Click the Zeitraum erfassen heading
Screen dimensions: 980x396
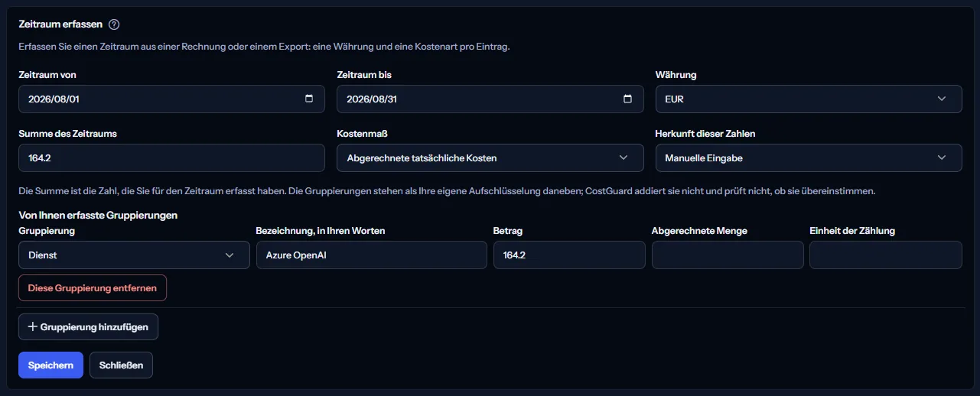60,24
